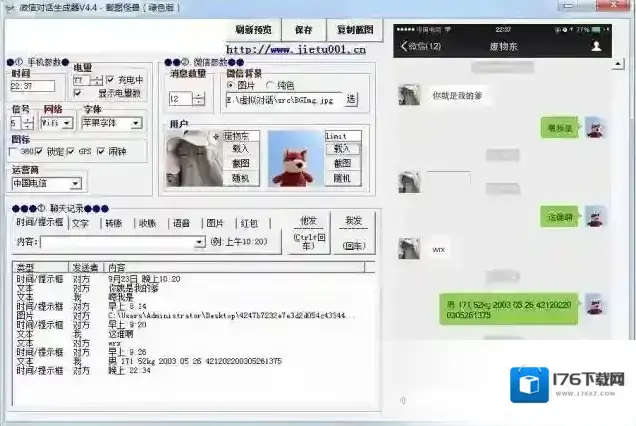The height and width of the screenshot is (426, 636).
Task: Click the 发送者 column header
Action: [x=86, y=267]
